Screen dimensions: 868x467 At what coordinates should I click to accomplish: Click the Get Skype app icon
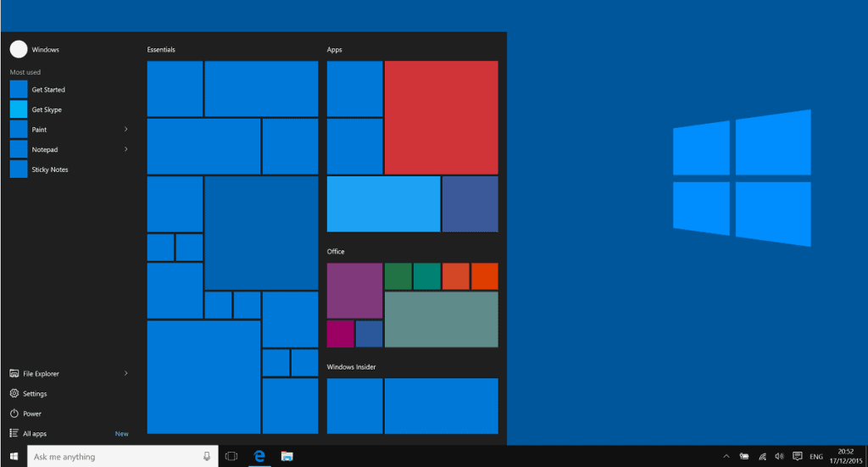pyautogui.click(x=19, y=109)
